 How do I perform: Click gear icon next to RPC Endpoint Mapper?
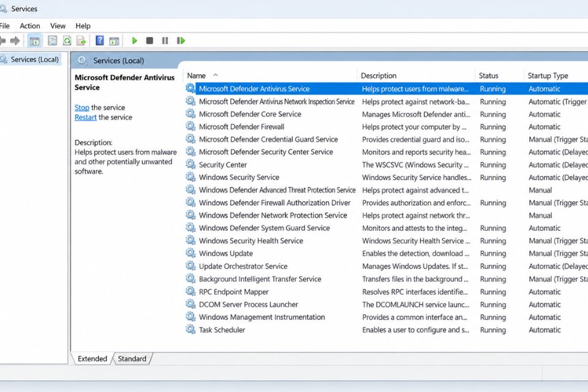pos(190,292)
